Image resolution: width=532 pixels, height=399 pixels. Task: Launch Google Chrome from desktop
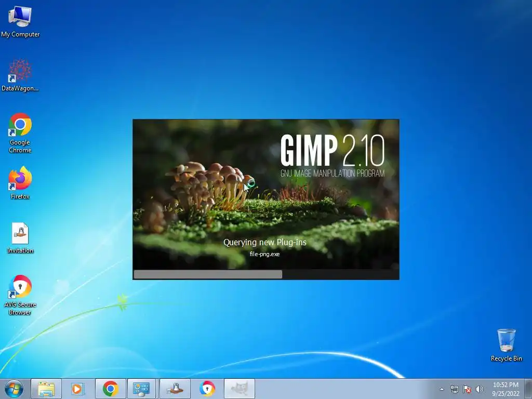pos(20,132)
